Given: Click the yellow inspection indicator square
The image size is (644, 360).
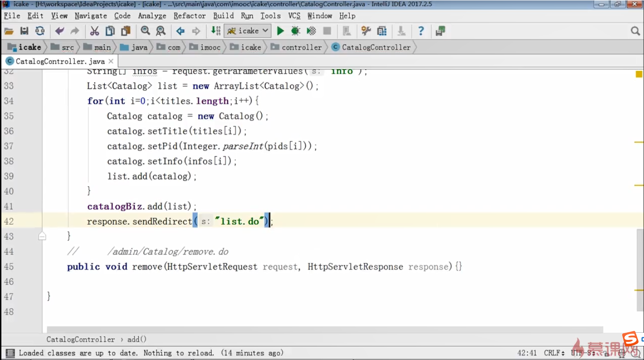Looking at the screenshot, I should (x=639, y=74).
